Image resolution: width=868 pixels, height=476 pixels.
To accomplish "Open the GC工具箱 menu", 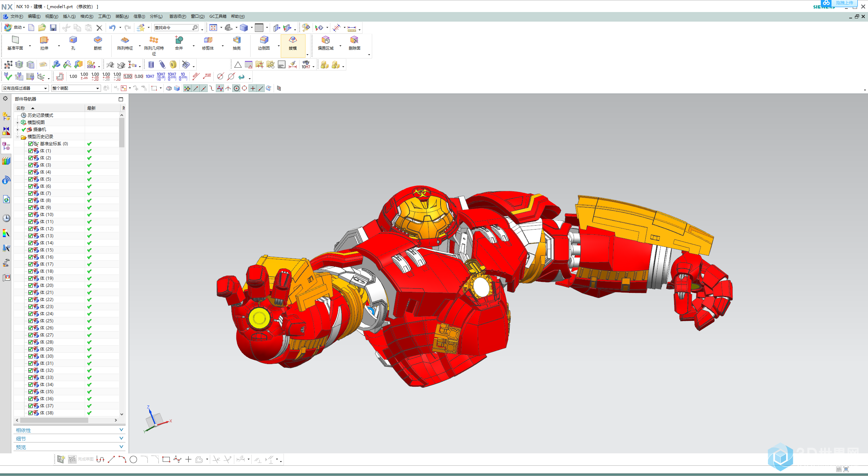I will coord(218,16).
